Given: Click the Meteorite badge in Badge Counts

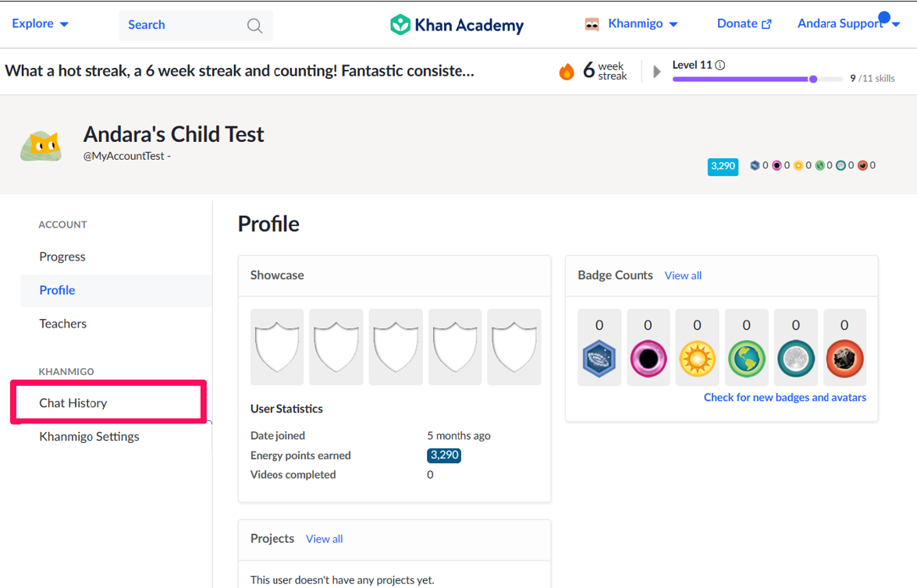Looking at the screenshot, I should coord(844,358).
